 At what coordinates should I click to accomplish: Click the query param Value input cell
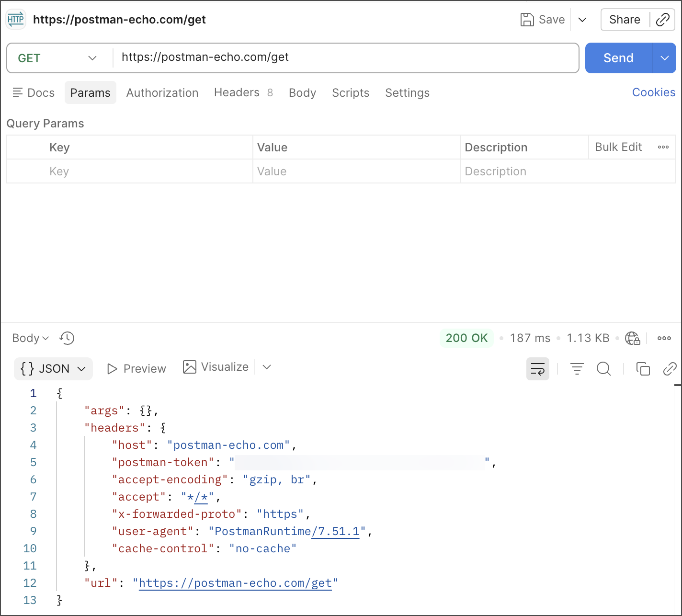pyautogui.click(x=356, y=171)
